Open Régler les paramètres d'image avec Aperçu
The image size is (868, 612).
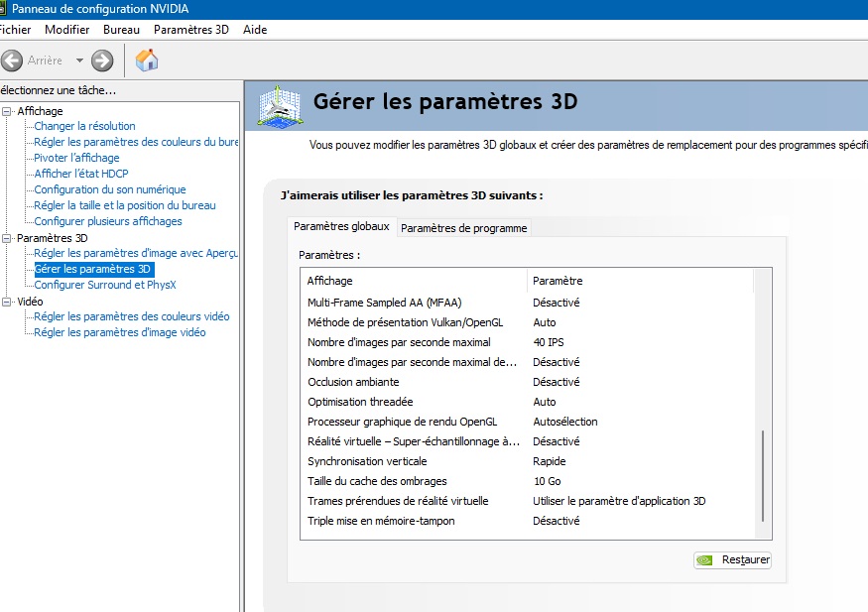(x=136, y=253)
